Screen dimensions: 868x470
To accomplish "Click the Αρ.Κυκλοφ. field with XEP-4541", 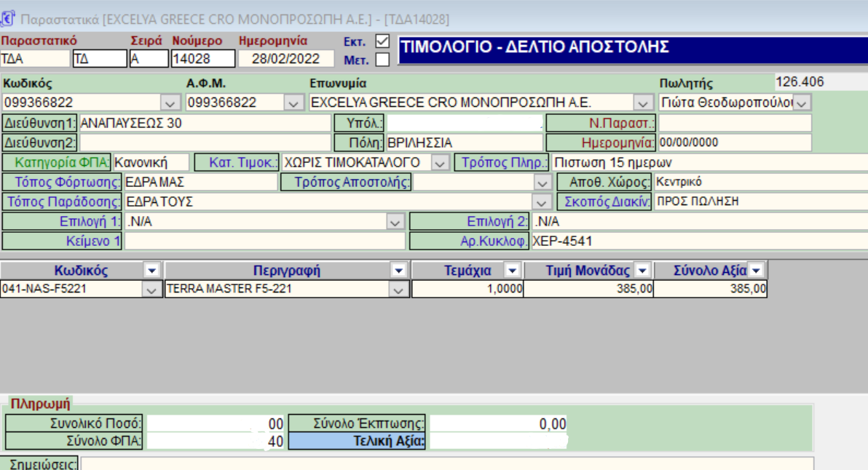I will point(699,241).
